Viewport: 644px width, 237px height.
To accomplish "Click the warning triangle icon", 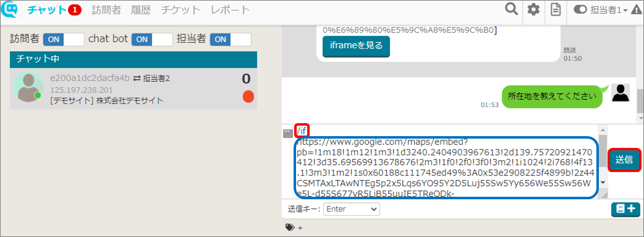I will 637,11.
